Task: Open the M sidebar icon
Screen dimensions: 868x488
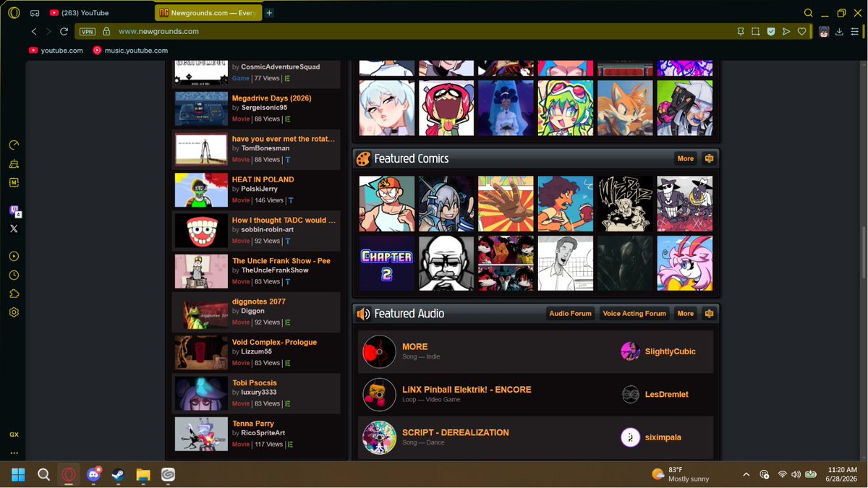Action: (14, 183)
